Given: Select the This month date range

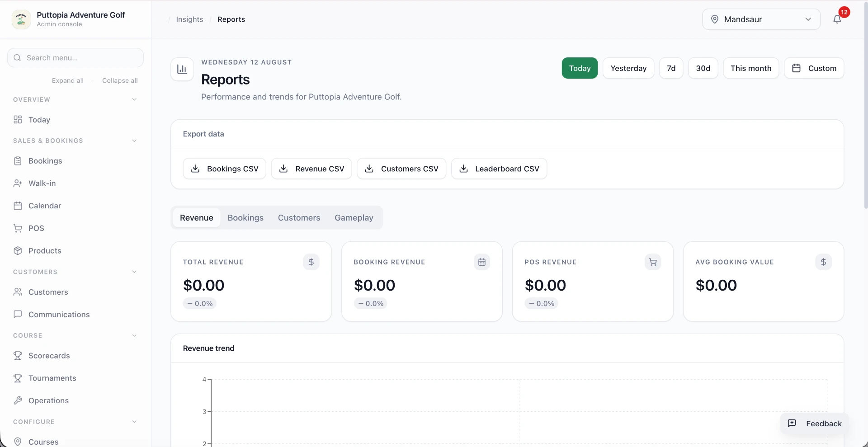Looking at the screenshot, I should coord(751,68).
